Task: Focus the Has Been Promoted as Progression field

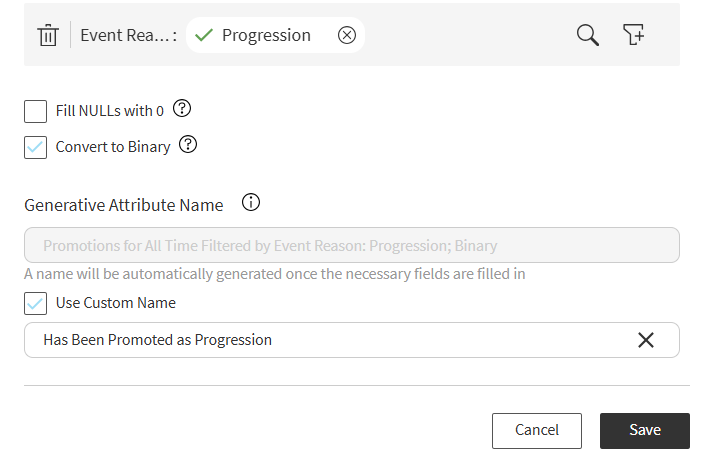Action: (x=352, y=340)
